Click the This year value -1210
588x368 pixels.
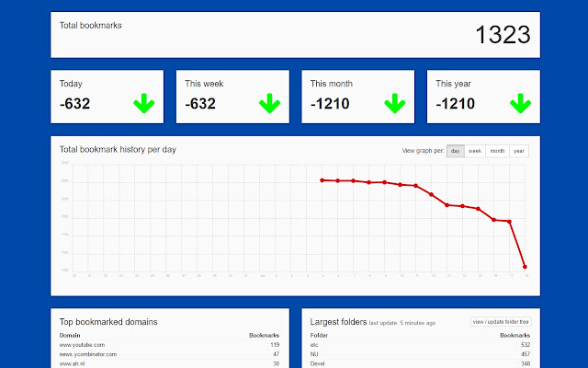point(456,104)
